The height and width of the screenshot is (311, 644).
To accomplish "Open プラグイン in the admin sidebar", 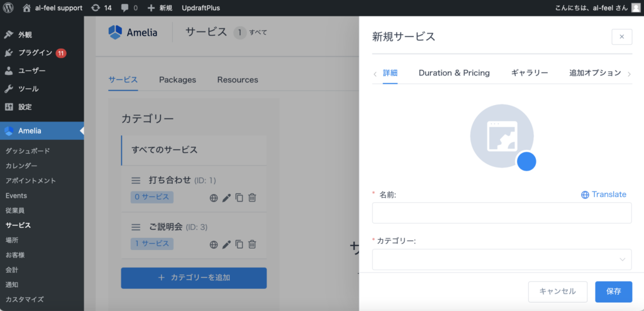I will click(x=35, y=53).
